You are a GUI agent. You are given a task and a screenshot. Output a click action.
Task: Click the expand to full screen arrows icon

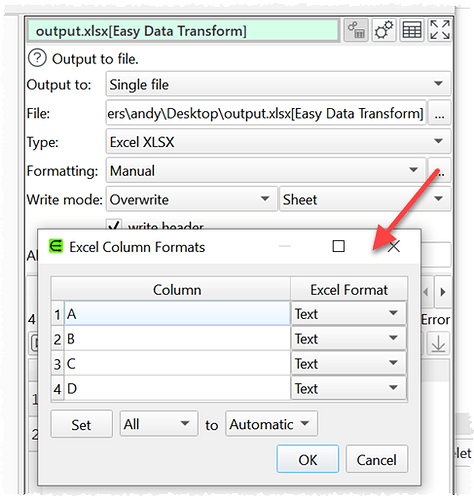pos(440,30)
